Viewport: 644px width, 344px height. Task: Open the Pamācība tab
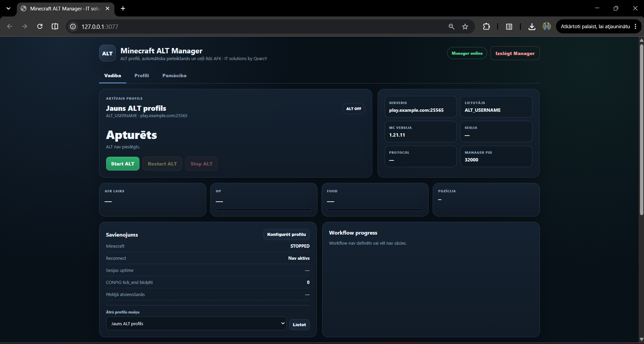pyautogui.click(x=174, y=76)
